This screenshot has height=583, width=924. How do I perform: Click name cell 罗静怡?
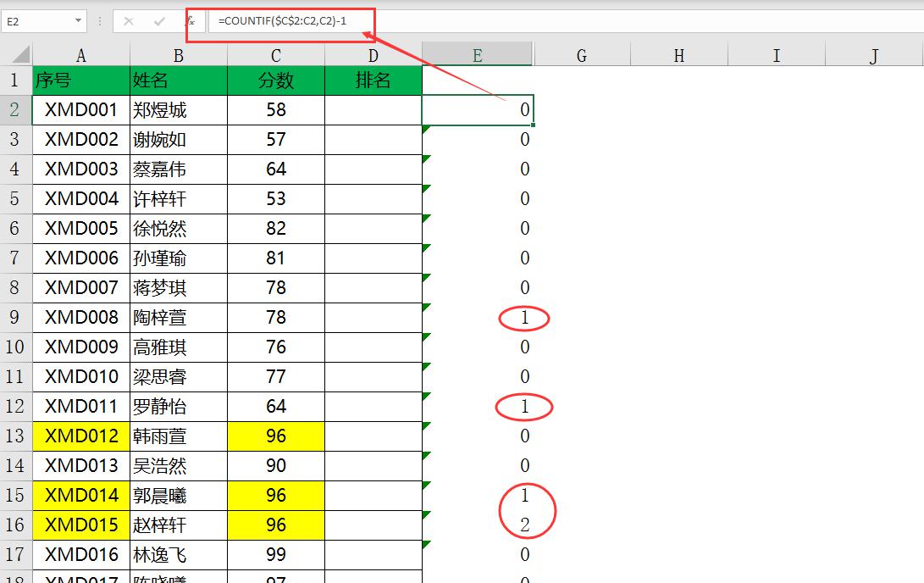(x=179, y=406)
